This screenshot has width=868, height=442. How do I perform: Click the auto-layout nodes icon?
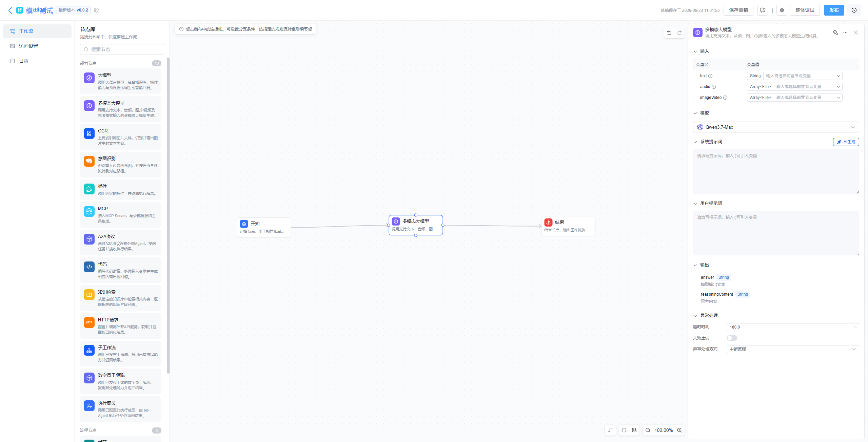click(634, 430)
